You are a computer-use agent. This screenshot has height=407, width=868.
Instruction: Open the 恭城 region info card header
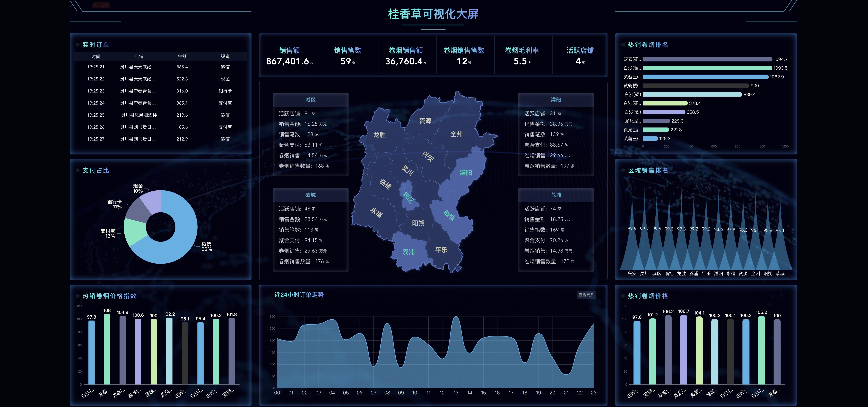(310, 195)
